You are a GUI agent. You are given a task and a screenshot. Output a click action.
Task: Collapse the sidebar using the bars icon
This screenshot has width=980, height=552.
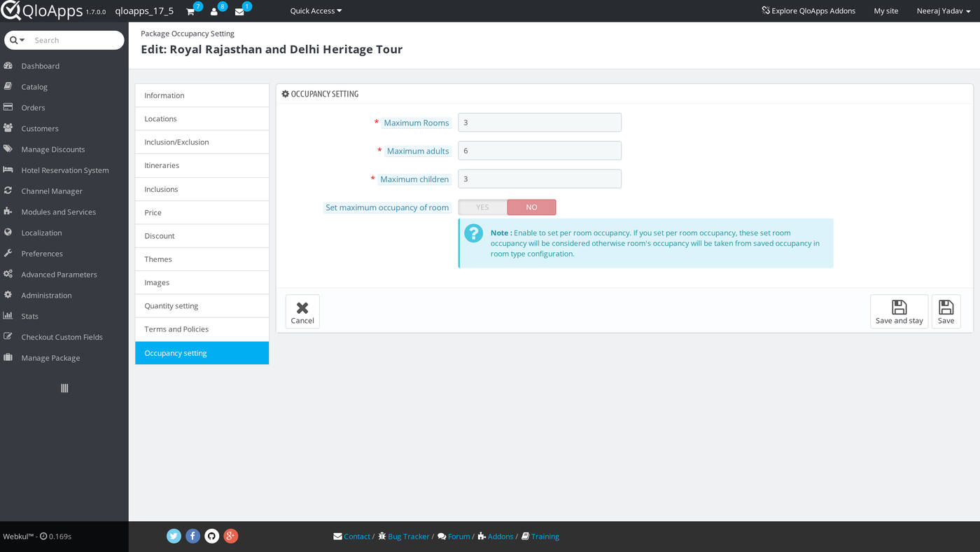(64, 388)
